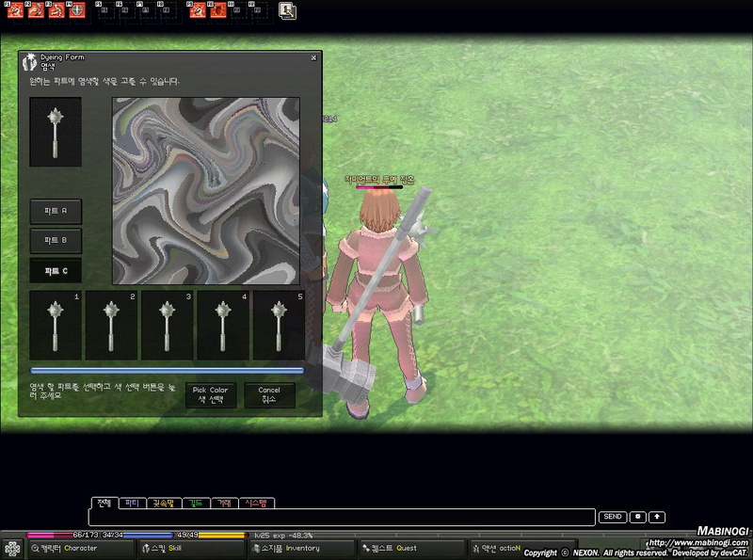
Task: Use the F10 red beetle skill icon
Action: tap(218, 10)
